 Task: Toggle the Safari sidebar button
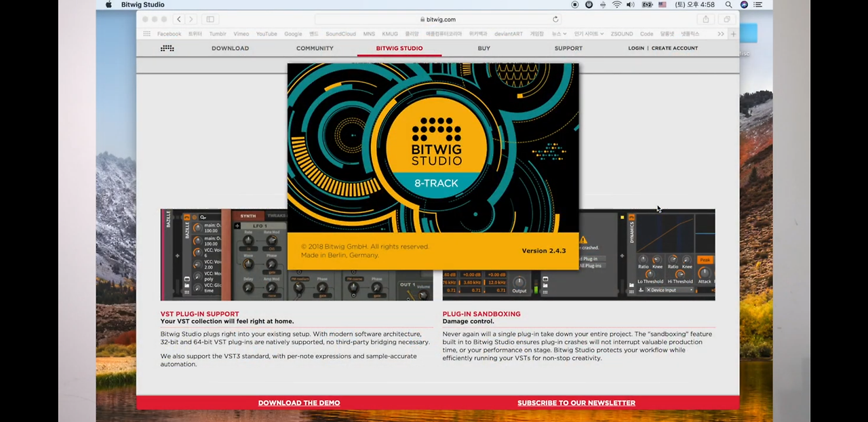coord(210,20)
